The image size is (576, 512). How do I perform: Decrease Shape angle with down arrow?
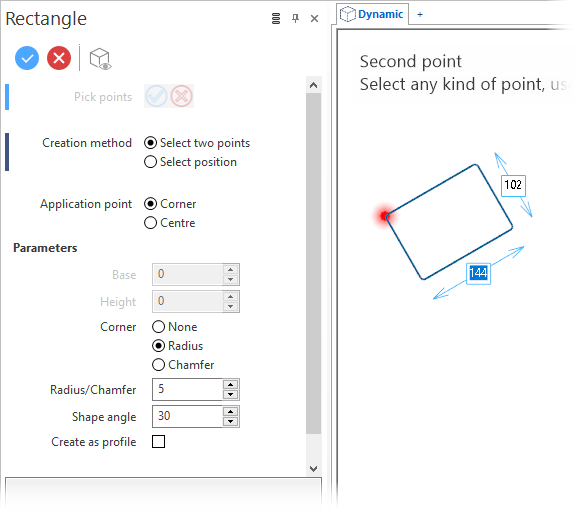231,422
